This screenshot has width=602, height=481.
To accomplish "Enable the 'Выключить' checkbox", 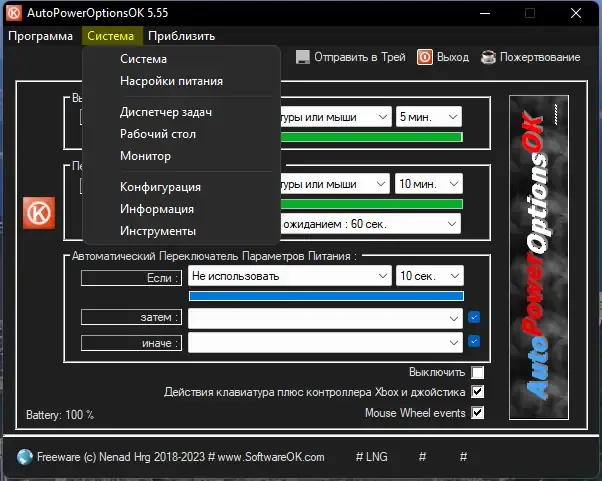I will [x=478, y=372].
